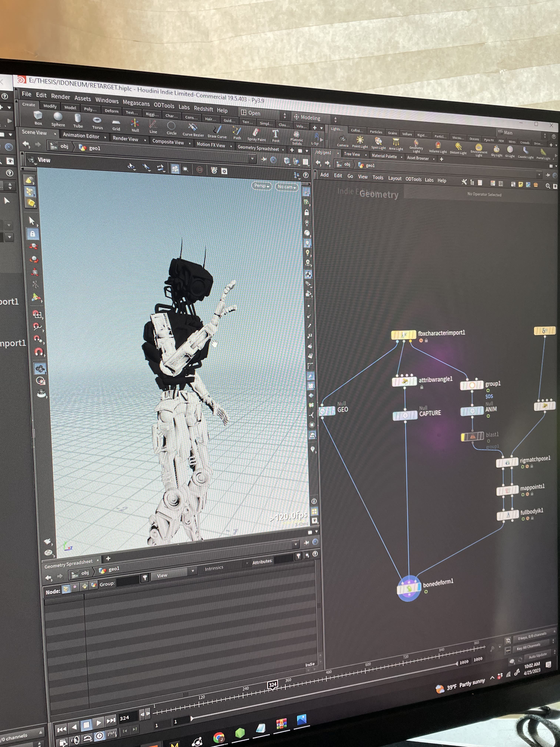The height and width of the screenshot is (747, 560).
Task: Click the Spray Paint shelf tool
Action: point(256,135)
